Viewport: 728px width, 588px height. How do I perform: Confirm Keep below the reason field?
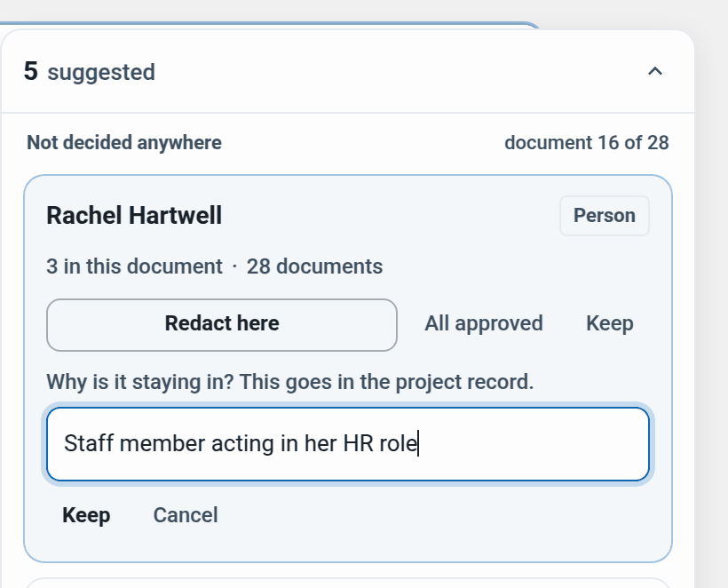point(86,515)
